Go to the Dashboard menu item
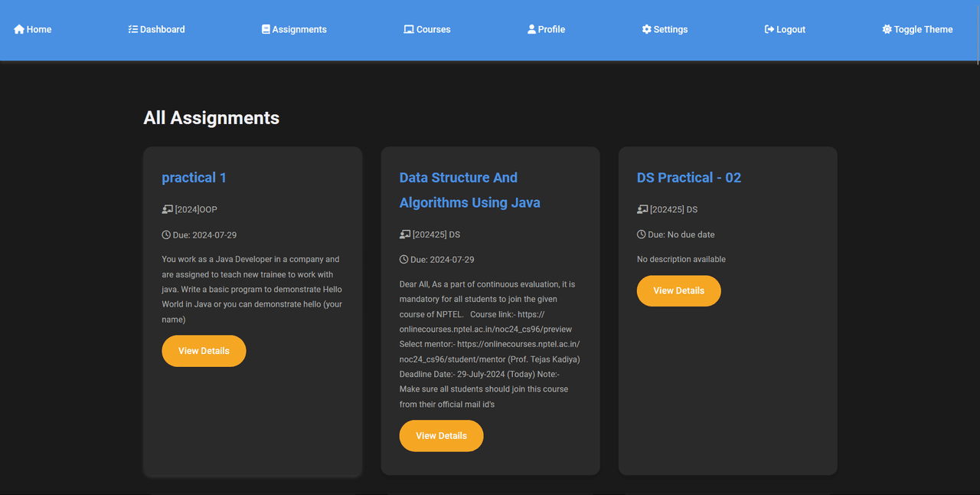The height and width of the screenshot is (495, 980). [162, 29]
